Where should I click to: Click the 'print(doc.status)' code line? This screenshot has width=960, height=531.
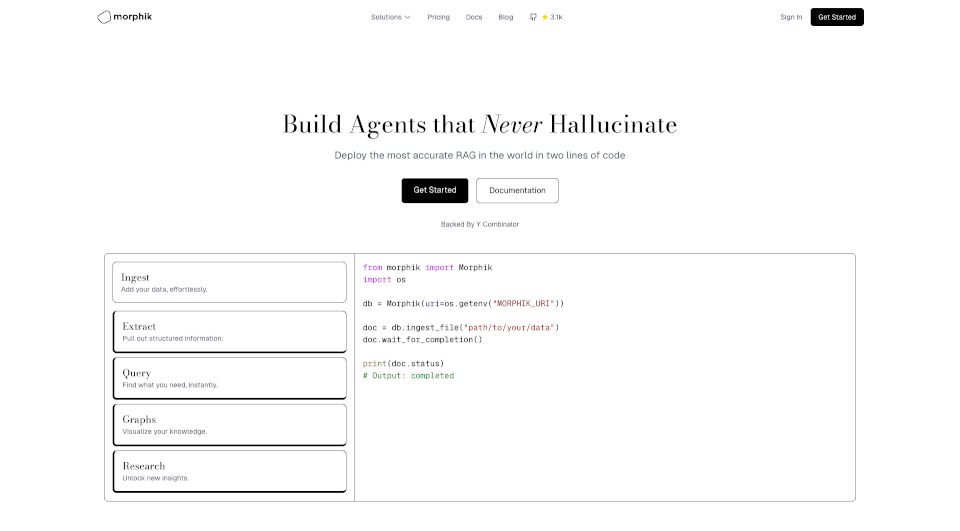click(403, 363)
